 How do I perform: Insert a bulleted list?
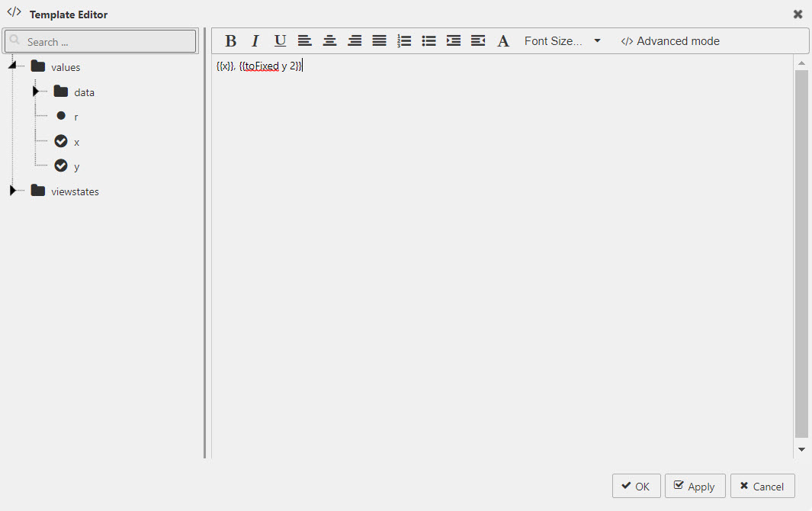coord(428,40)
